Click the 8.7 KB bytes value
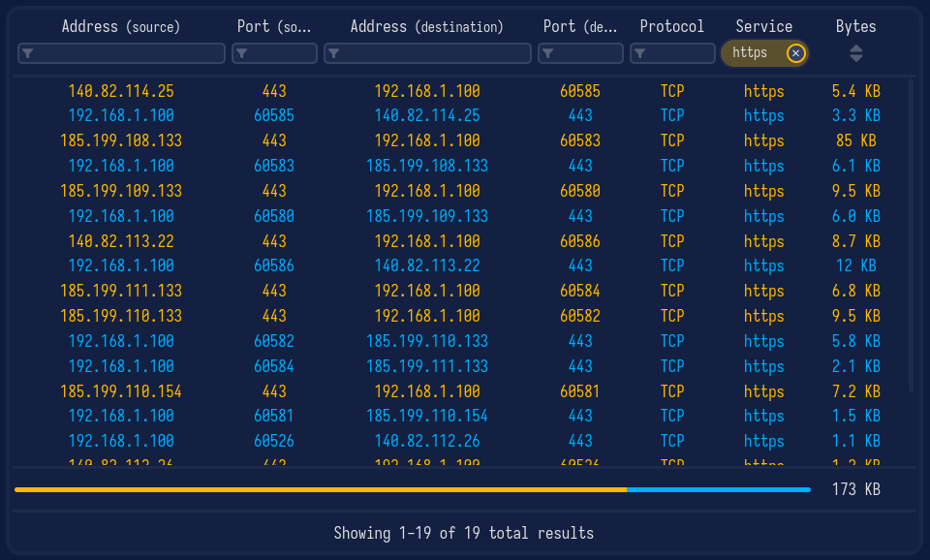Screen dimensions: 930x560 [x=855, y=242]
